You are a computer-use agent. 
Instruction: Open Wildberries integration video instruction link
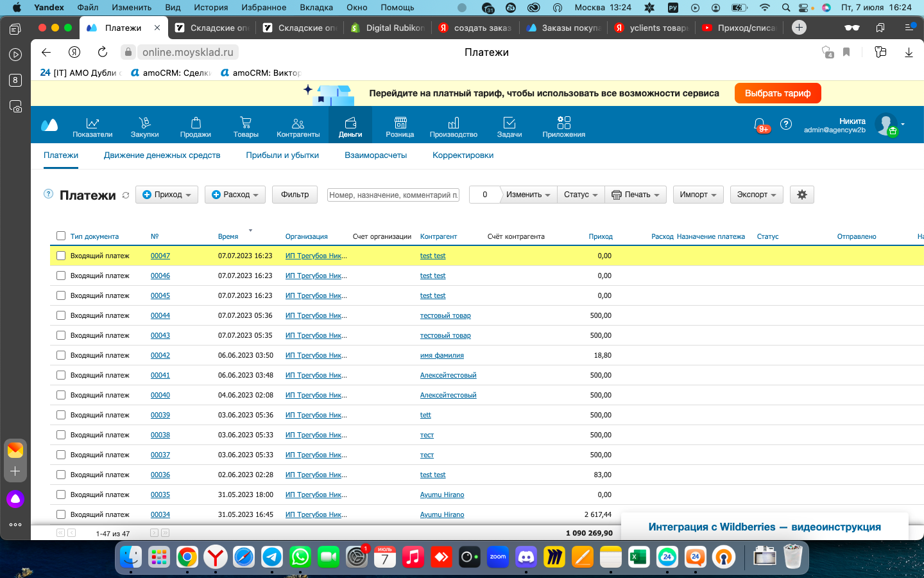[x=764, y=527]
